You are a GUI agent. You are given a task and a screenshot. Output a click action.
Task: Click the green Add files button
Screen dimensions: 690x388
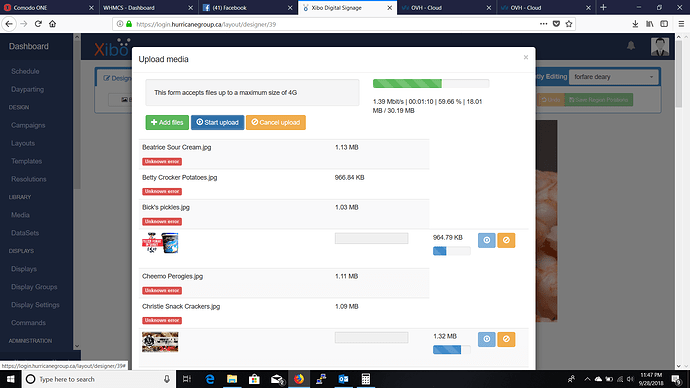tap(167, 122)
